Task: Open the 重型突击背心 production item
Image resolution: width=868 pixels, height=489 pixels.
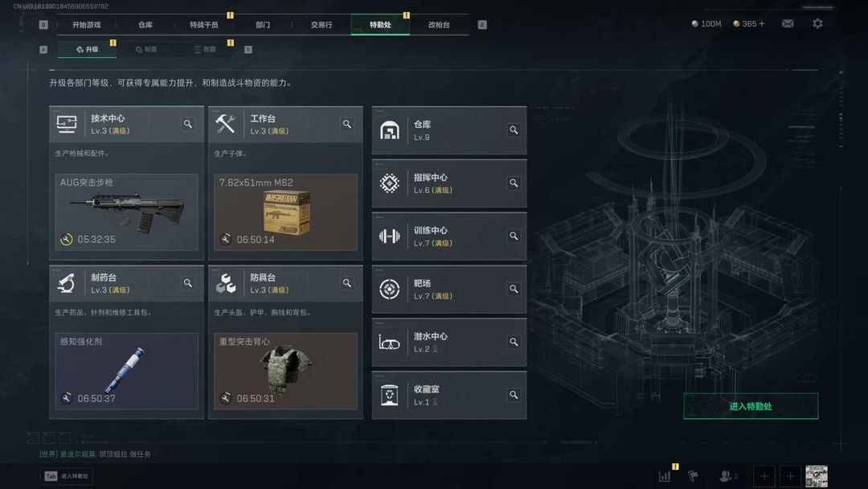Action: click(x=285, y=371)
